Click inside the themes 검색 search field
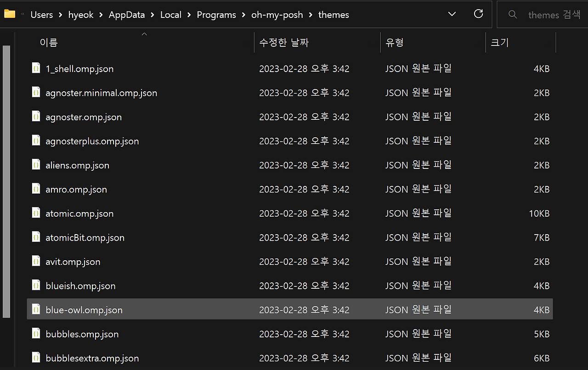This screenshot has width=588, height=370. coord(554,14)
